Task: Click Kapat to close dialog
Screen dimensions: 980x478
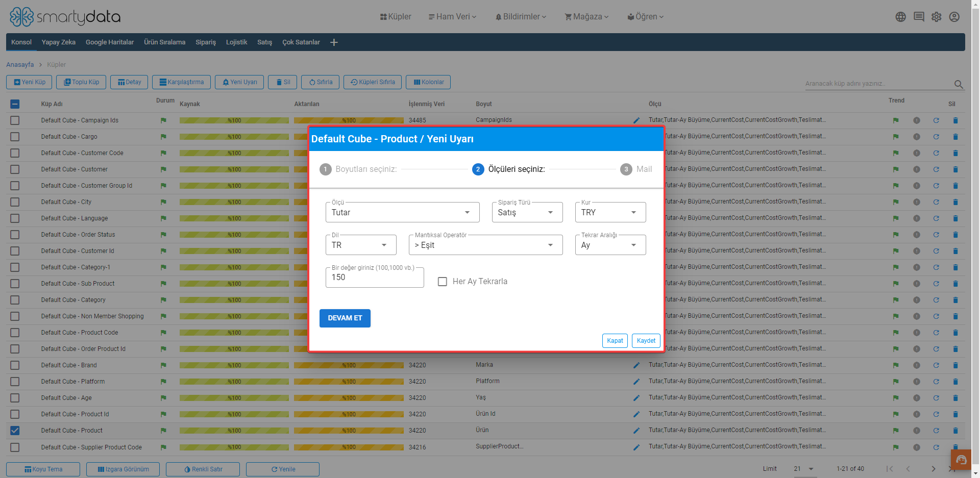Action: tap(615, 341)
